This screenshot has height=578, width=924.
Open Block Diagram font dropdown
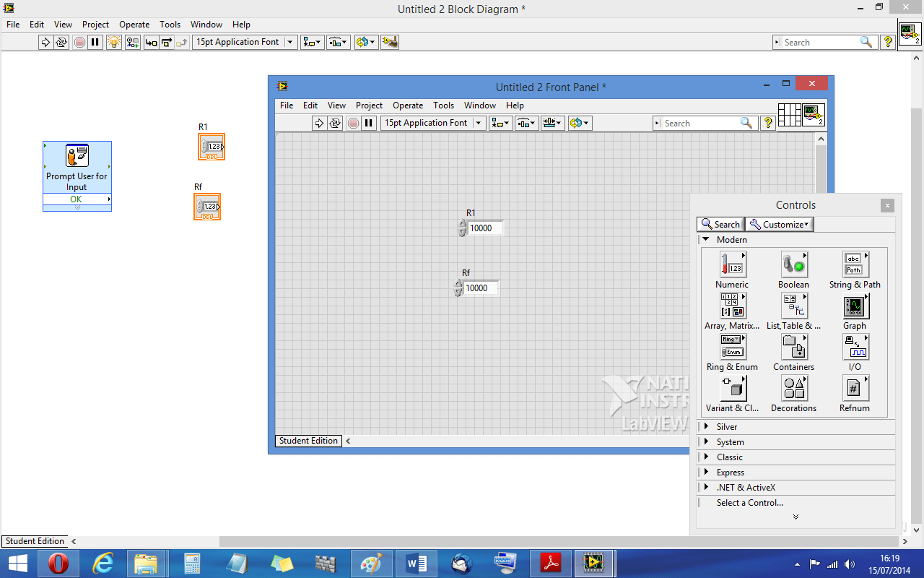click(x=245, y=42)
